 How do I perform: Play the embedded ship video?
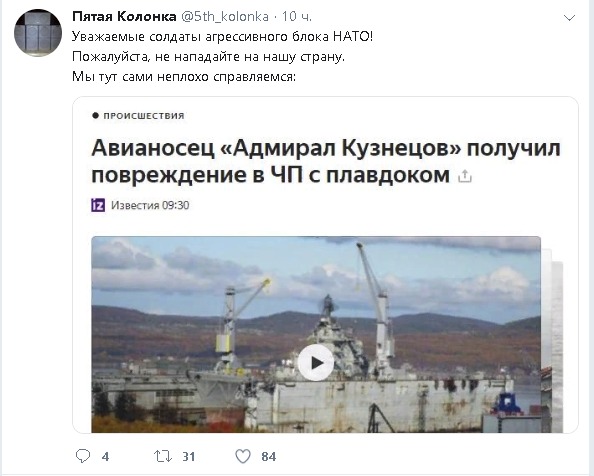(x=316, y=363)
